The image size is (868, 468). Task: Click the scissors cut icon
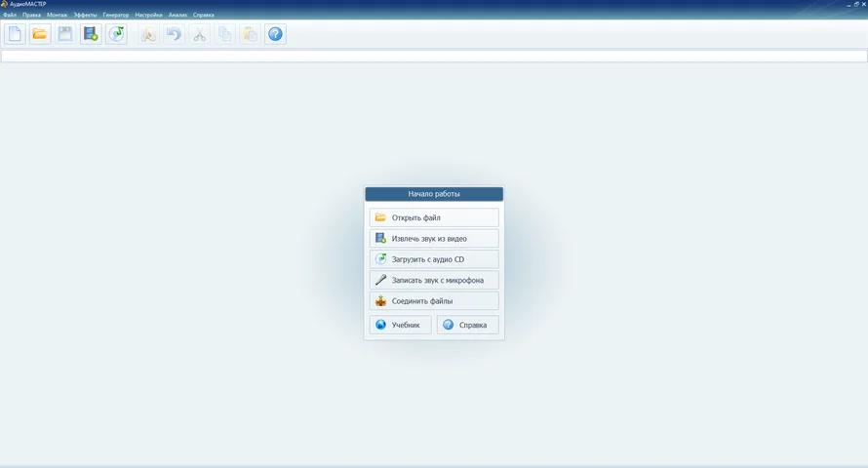pos(199,34)
